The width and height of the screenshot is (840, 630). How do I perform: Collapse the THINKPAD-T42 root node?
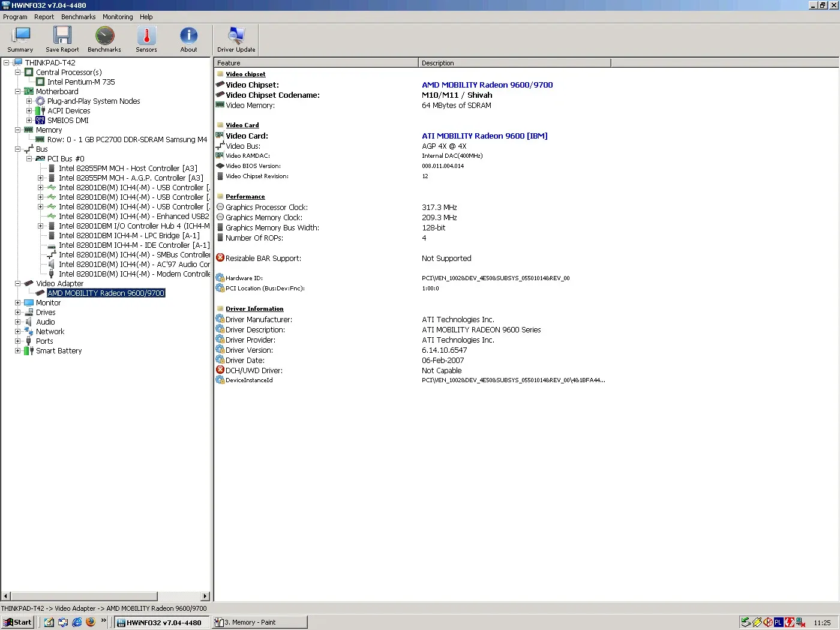(6, 62)
